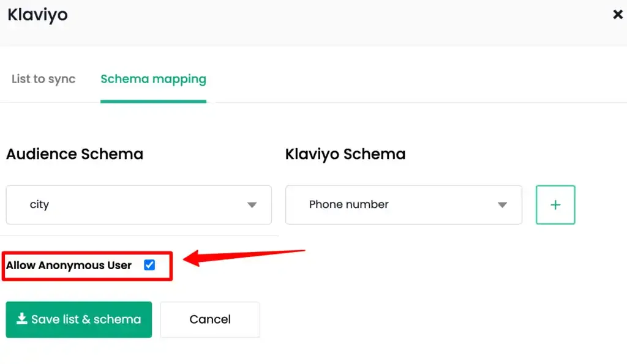Click the Klaviyo Schema heading
627x364 pixels.
(x=345, y=154)
